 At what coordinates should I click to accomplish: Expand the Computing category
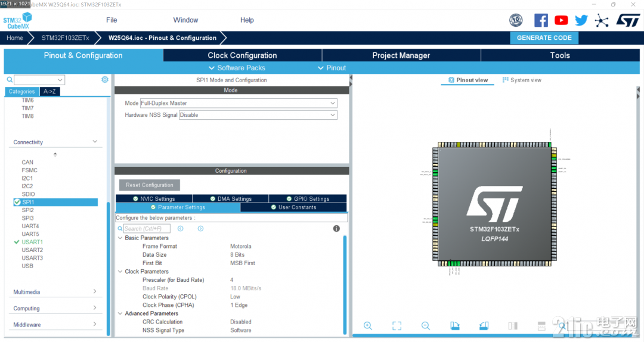95,308
